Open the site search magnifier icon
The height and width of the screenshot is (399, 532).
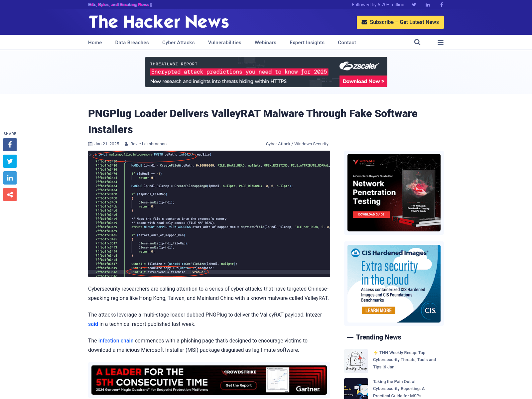tap(417, 42)
